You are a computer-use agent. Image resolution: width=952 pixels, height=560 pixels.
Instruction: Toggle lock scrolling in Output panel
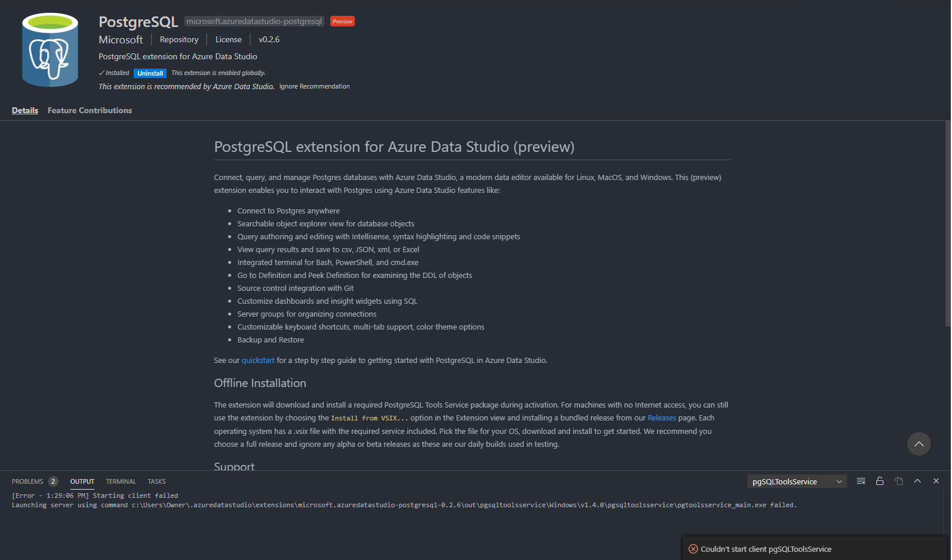(x=879, y=481)
